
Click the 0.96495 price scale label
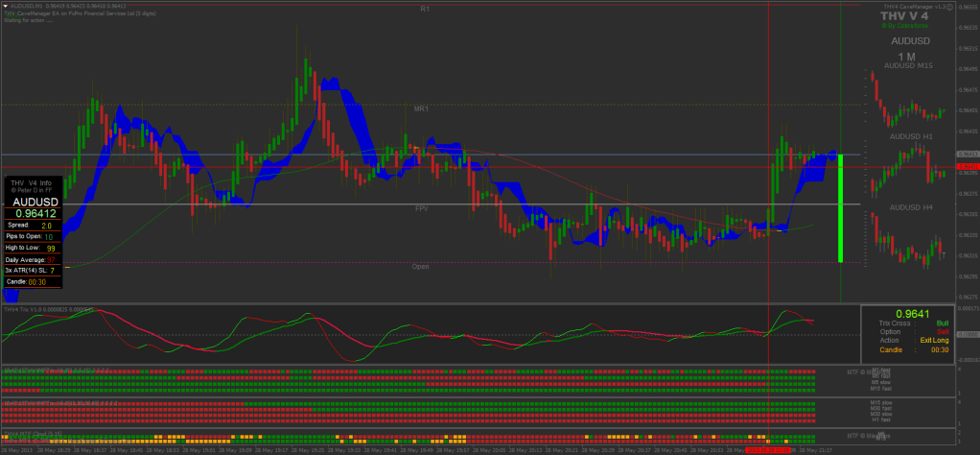click(968, 69)
